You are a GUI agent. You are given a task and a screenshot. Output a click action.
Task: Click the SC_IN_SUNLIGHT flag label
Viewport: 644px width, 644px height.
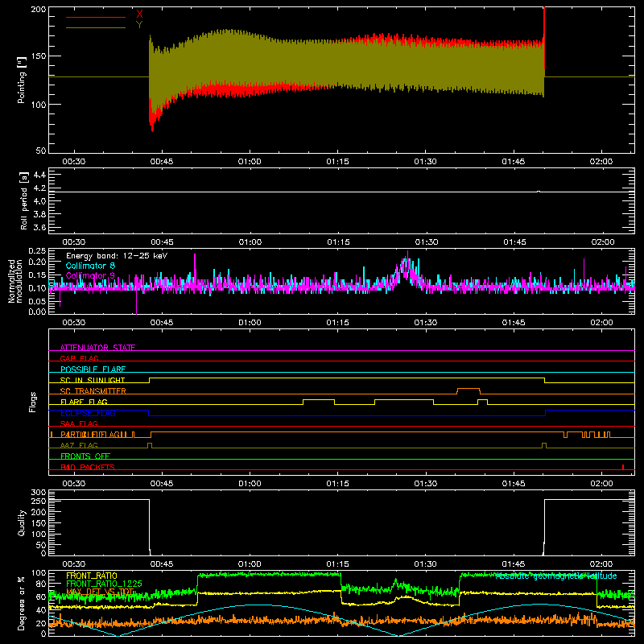coord(93,380)
